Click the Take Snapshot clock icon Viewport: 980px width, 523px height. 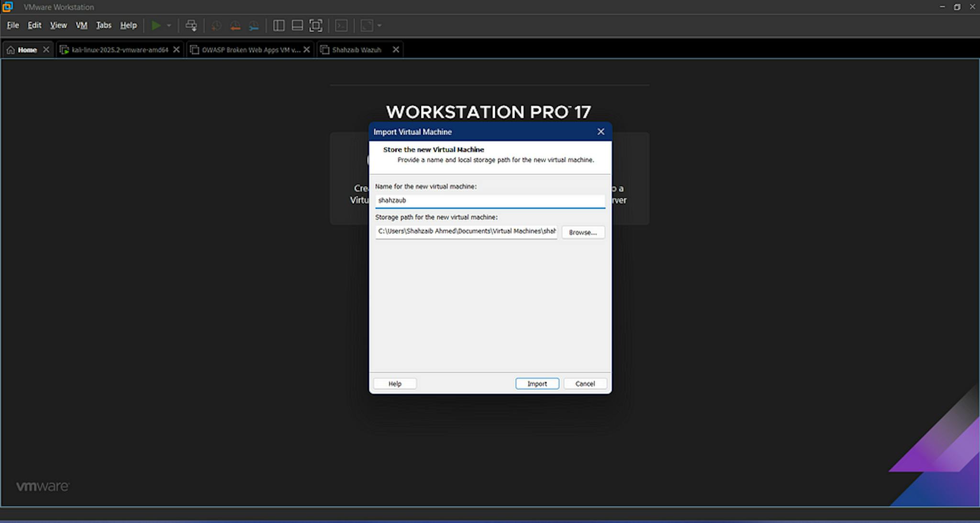216,26
